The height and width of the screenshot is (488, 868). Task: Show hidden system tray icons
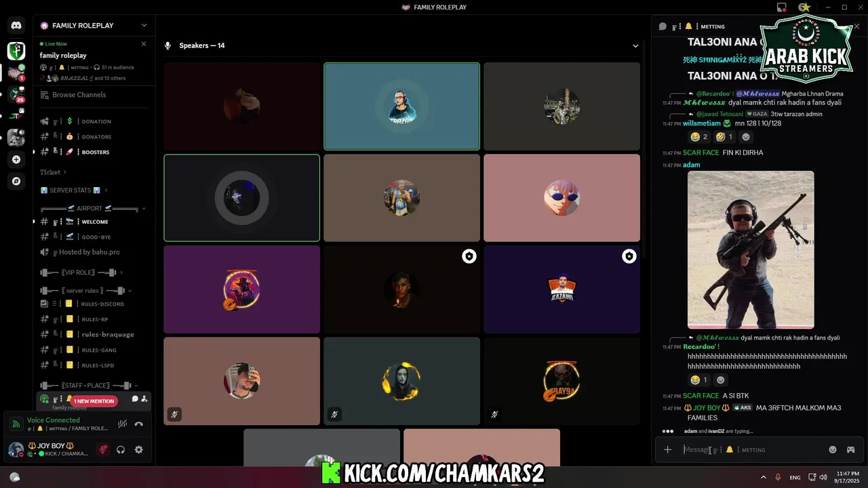[x=764, y=477]
